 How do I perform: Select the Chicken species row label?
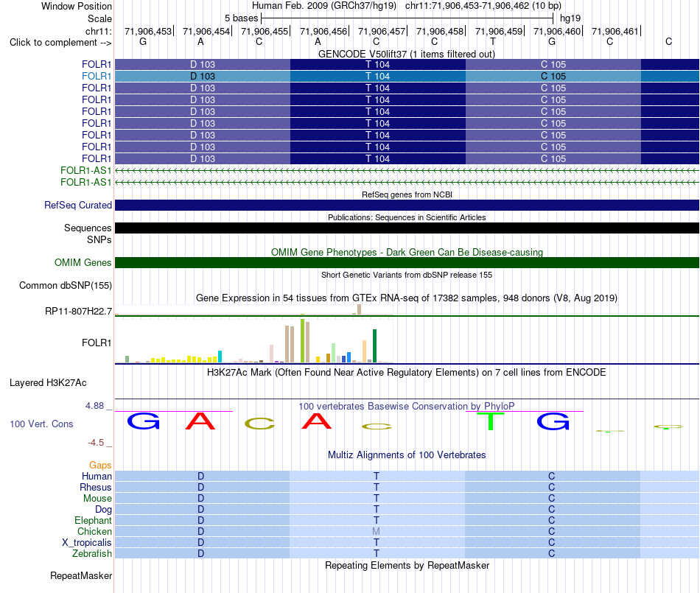pyautogui.click(x=94, y=531)
